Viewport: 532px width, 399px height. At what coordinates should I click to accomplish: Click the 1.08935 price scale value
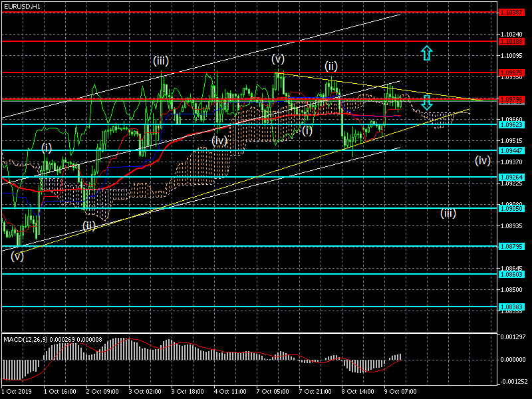coord(511,225)
